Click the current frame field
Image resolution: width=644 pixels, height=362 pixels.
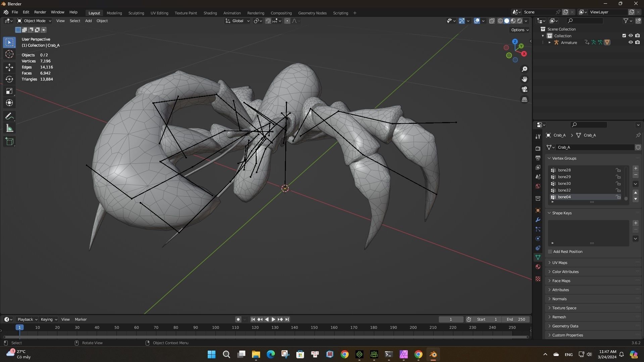click(x=451, y=319)
